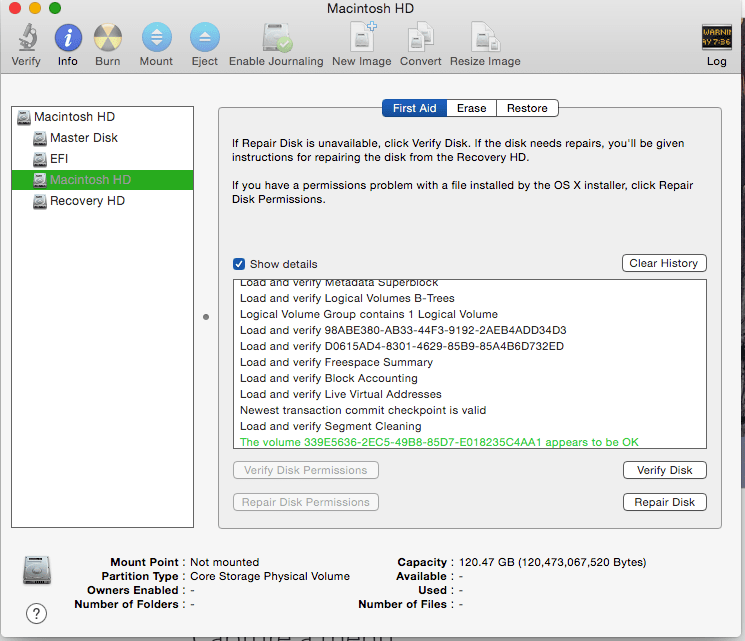Open the Log viewer icon
Image resolution: width=745 pixels, height=641 pixels.
716,37
